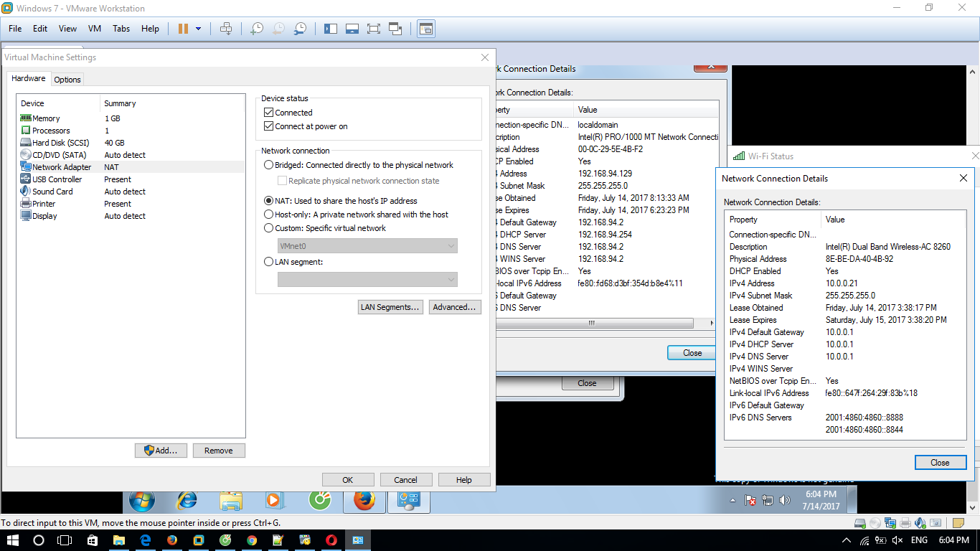Open Chrome from the host taskbar
Screen dimensions: 980x551
[252, 540]
